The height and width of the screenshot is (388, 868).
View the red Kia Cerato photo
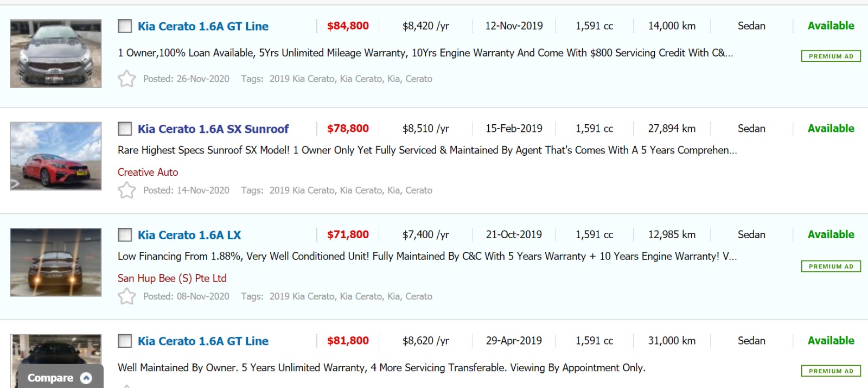tap(56, 156)
